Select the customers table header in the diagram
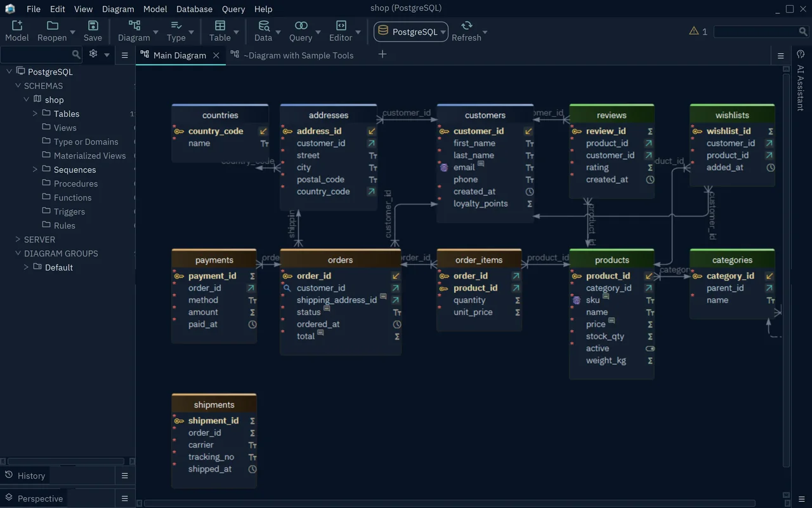Image resolution: width=812 pixels, height=508 pixels. [485, 115]
